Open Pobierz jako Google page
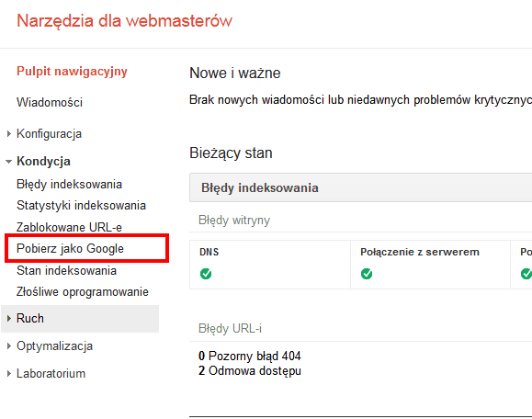 [70, 249]
